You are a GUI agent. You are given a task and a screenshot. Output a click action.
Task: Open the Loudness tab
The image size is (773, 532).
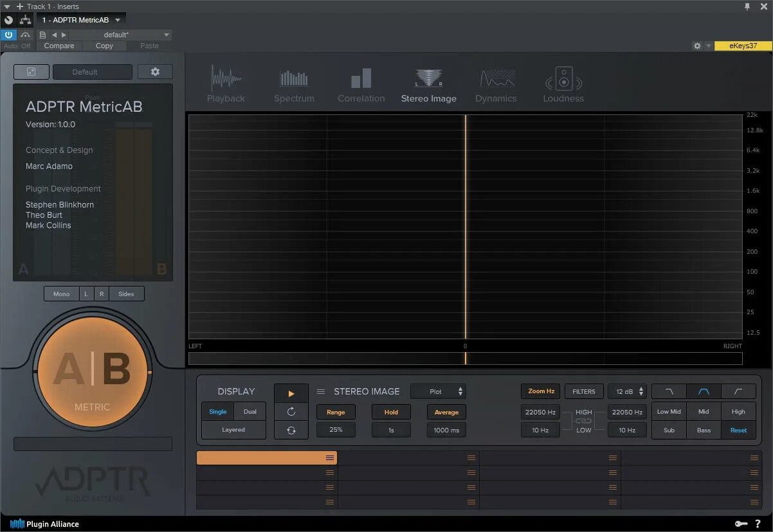coord(563,85)
